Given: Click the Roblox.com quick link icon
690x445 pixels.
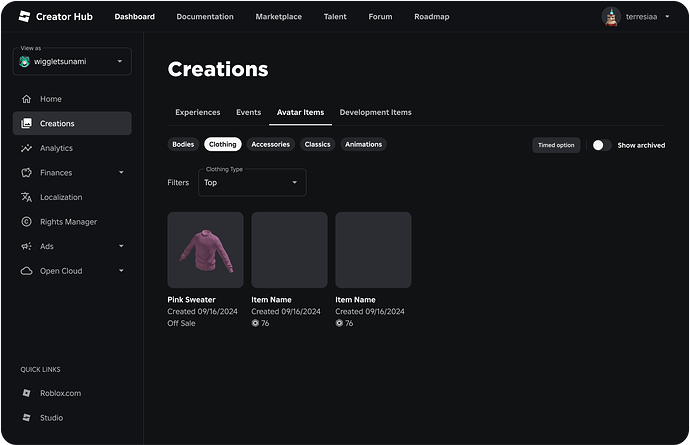Looking at the screenshot, I should (26, 393).
